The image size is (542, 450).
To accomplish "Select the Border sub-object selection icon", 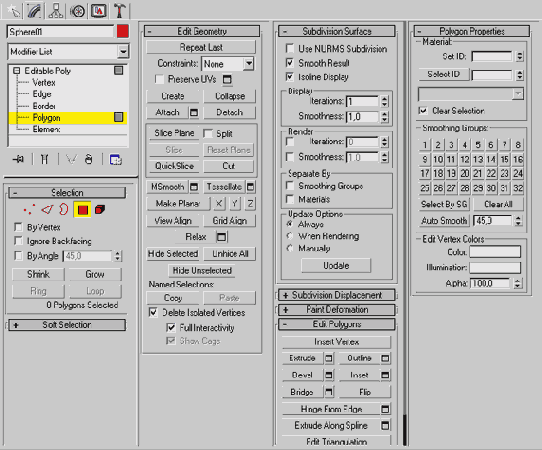I will [x=64, y=209].
